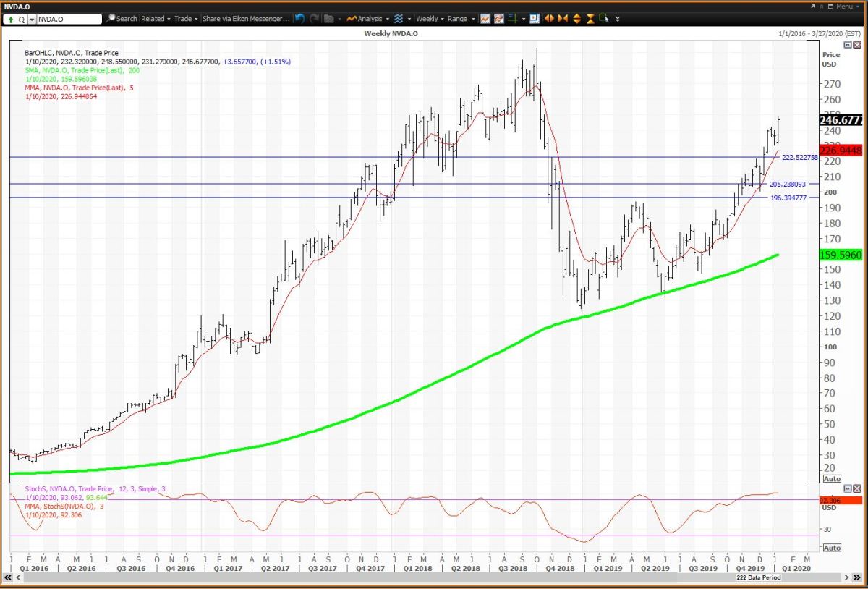Click the 222 Data Period scrollbar
This screenshot has width=868, height=589.
click(x=434, y=578)
